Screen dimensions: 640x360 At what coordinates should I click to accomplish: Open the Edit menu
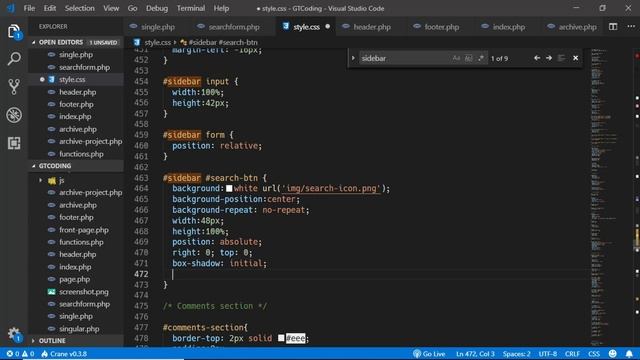click(x=50, y=8)
